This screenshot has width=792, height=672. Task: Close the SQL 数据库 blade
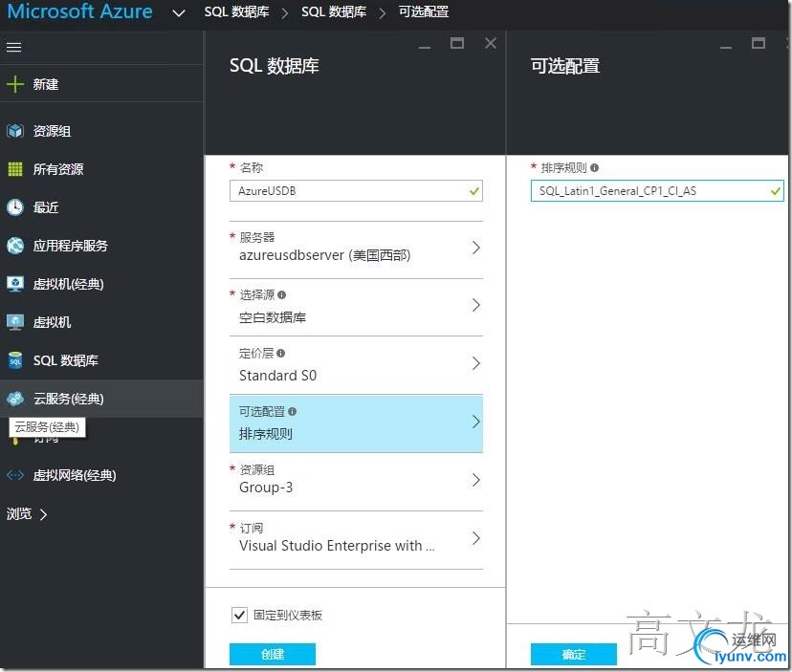(491, 43)
